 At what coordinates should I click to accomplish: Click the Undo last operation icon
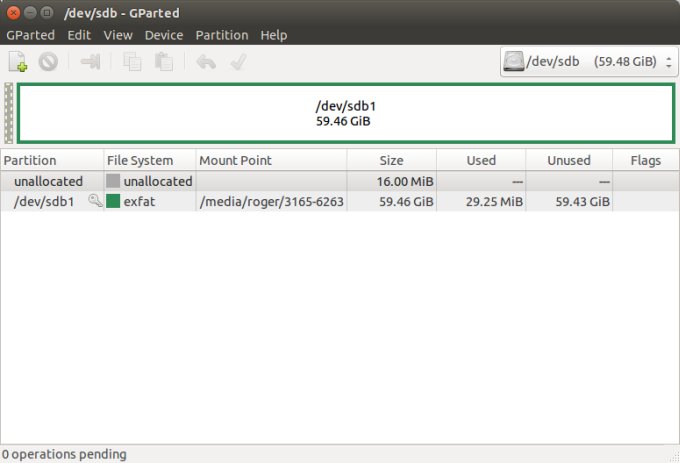click(x=206, y=62)
